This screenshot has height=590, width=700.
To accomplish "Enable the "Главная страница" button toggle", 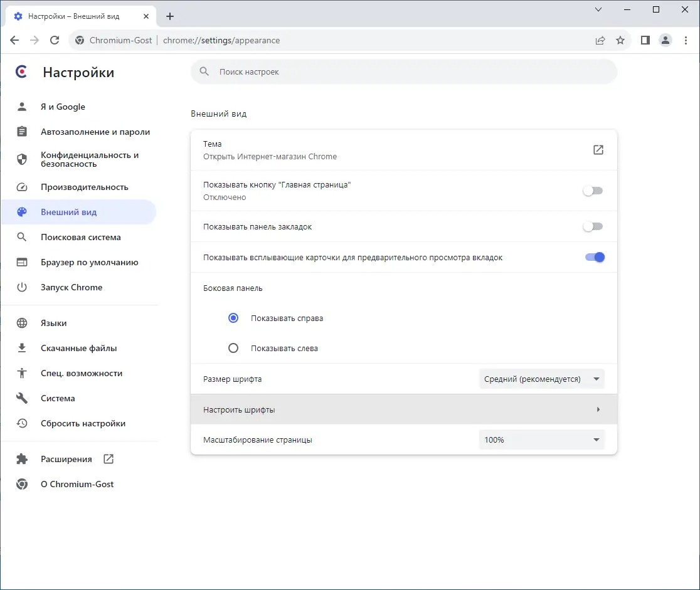I will pyautogui.click(x=593, y=191).
